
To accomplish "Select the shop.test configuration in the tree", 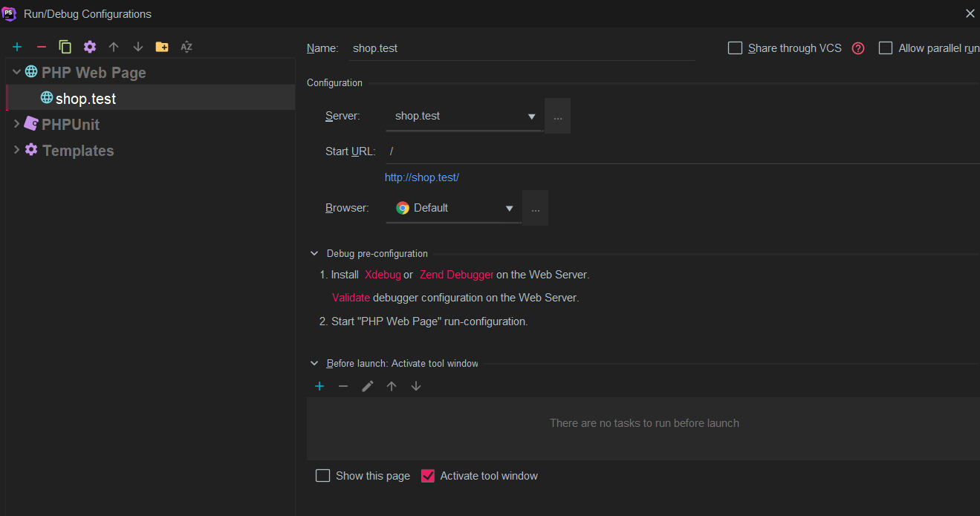I will tap(85, 99).
